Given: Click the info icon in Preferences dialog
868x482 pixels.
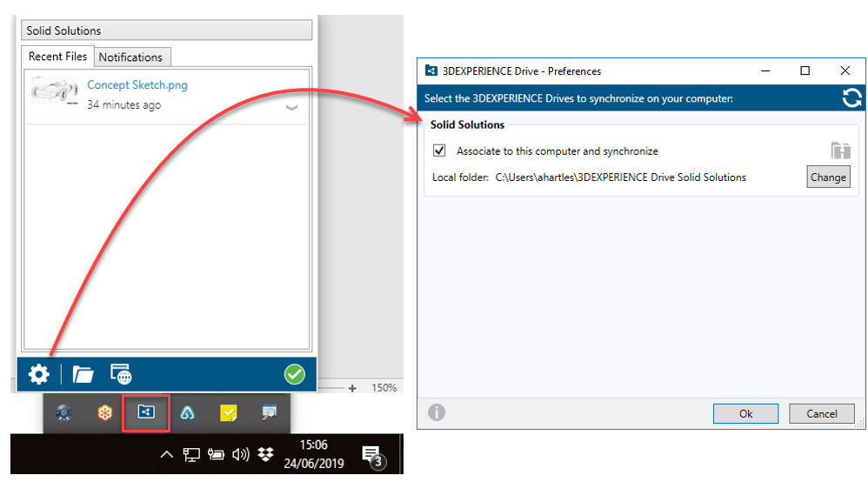Looking at the screenshot, I should 437,412.
